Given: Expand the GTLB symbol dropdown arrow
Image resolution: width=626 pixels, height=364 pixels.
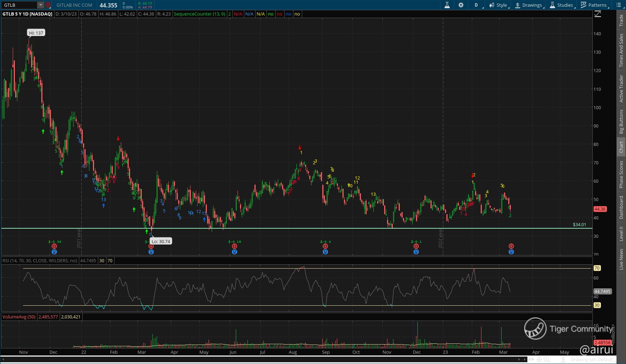Looking at the screenshot, I should click(41, 5).
